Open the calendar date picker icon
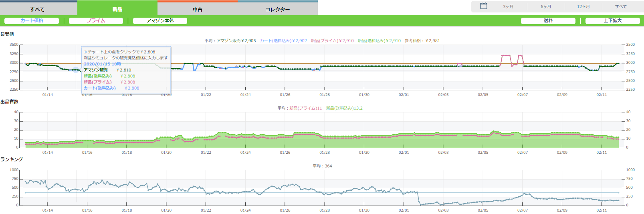The image size is (644, 214). [484, 6]
